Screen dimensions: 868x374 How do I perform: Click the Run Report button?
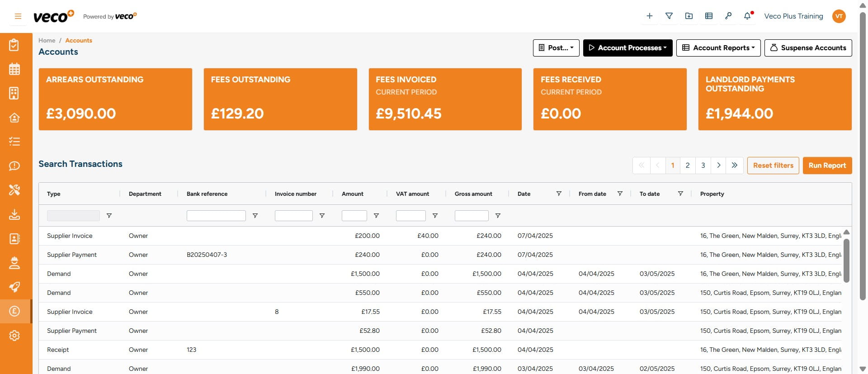(x=827, y=166)
